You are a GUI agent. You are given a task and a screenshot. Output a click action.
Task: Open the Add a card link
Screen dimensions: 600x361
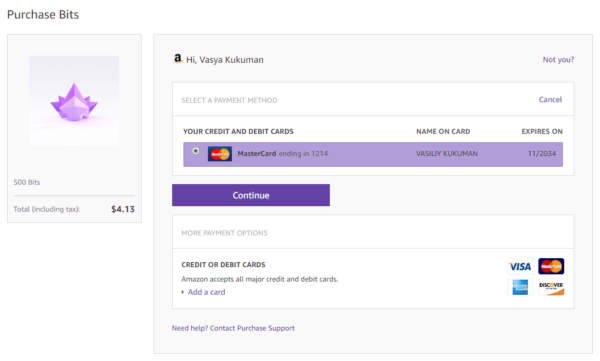point(206,292)
